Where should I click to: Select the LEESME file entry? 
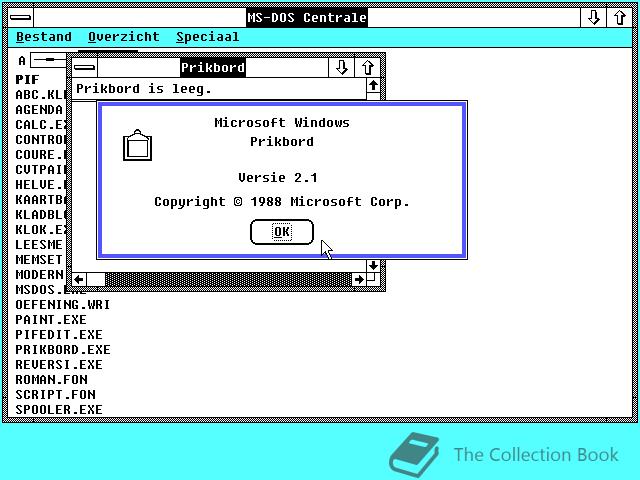click(39, 244)
